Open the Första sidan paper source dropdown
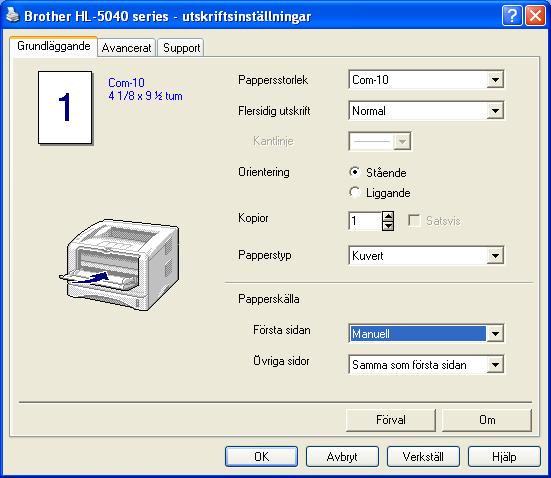This screenshot has height=478, width=551. coord(426,333)
